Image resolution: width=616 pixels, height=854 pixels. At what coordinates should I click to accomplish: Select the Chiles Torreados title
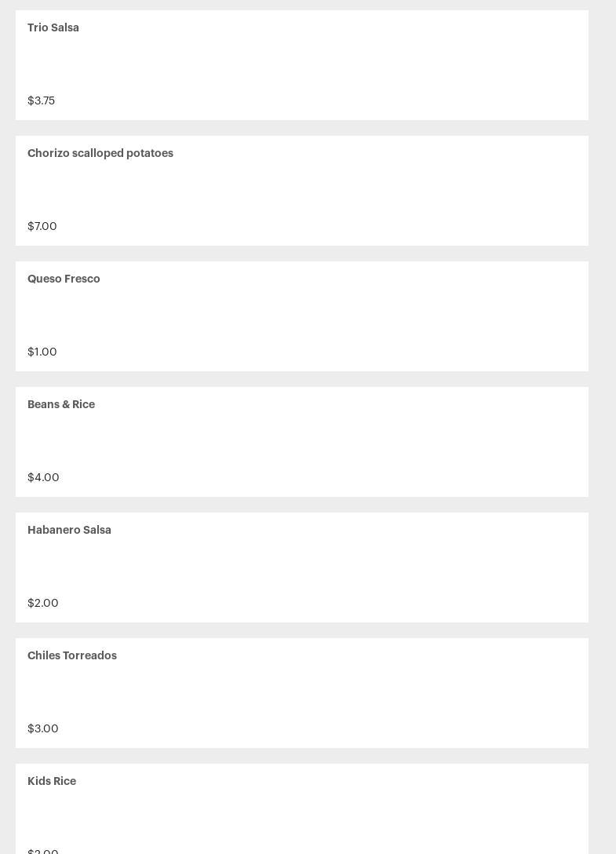(x=72, y=655)
